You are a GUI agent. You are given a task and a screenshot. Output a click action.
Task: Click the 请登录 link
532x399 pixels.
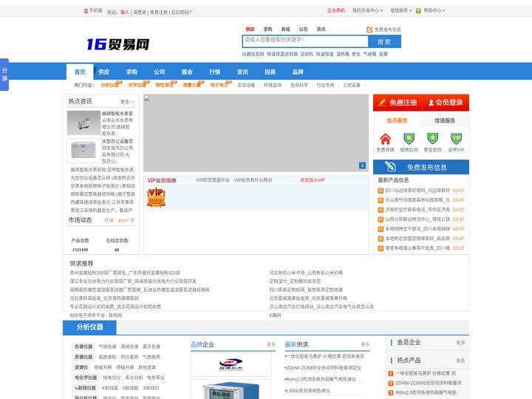click(x=140, y=13)
